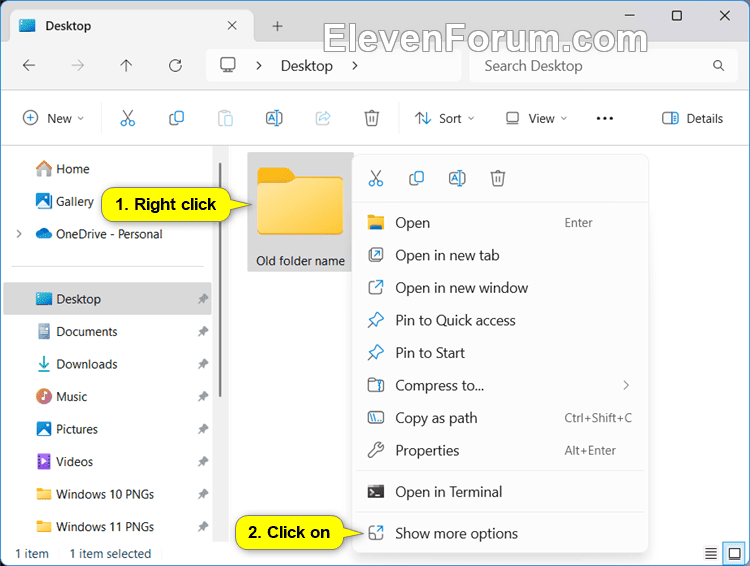
Task: Select Desktop in the navigation pane
Action: coord(108,299)
